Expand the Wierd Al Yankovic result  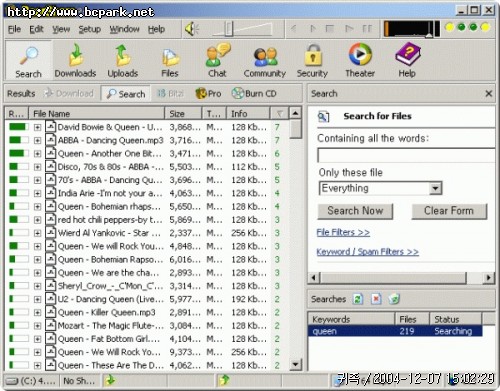37,233
